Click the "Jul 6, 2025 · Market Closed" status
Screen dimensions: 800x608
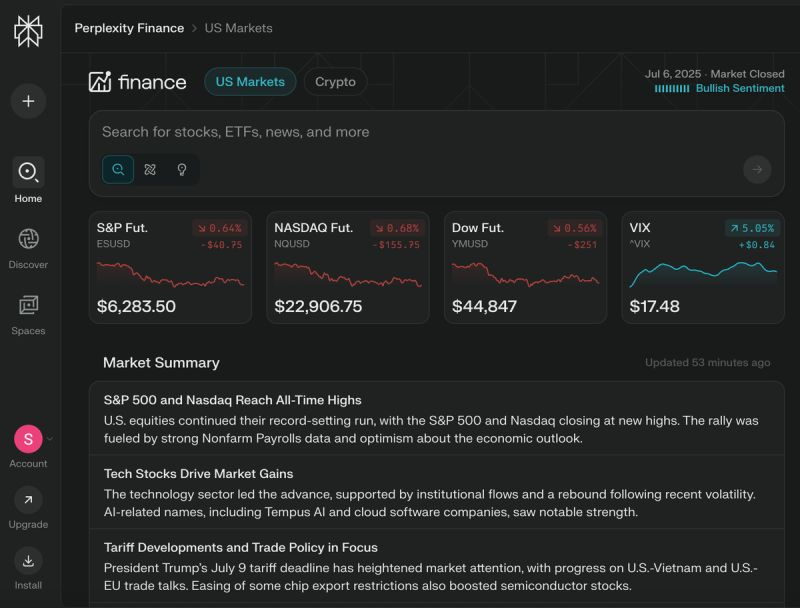point(715,74)
